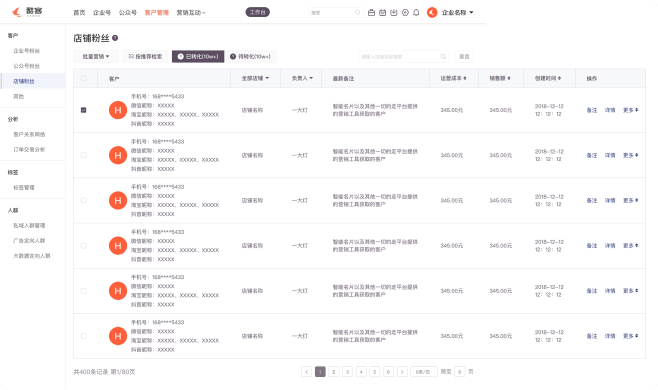658x390 pixels.
Task: Check the second row's checkbox
Action: pos(84,155)
